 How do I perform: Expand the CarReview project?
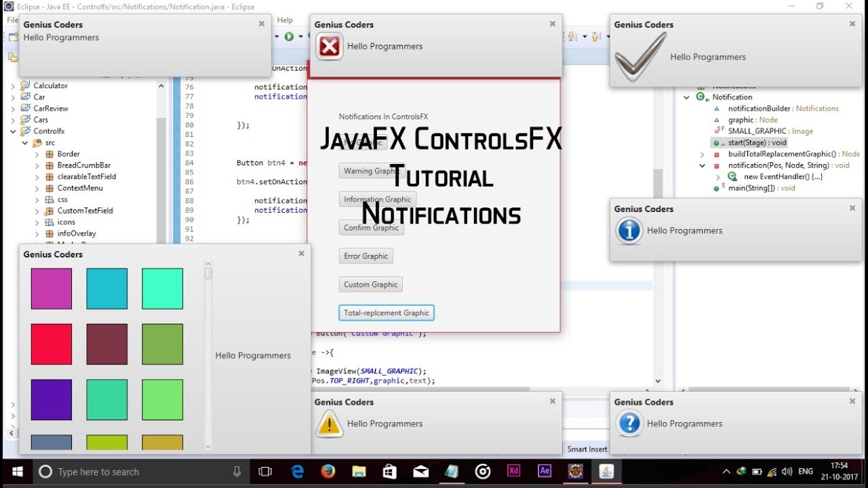pyautogui.click(x=13, y=108)
